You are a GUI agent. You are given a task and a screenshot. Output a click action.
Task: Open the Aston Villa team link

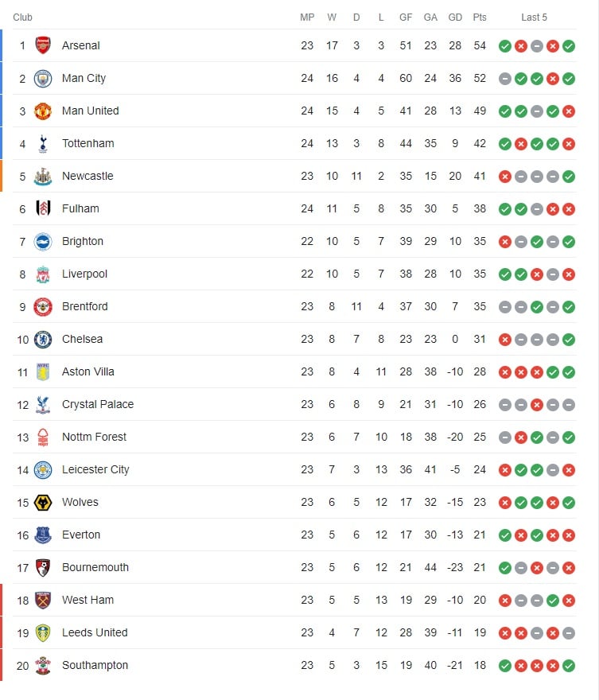(88, 372)
